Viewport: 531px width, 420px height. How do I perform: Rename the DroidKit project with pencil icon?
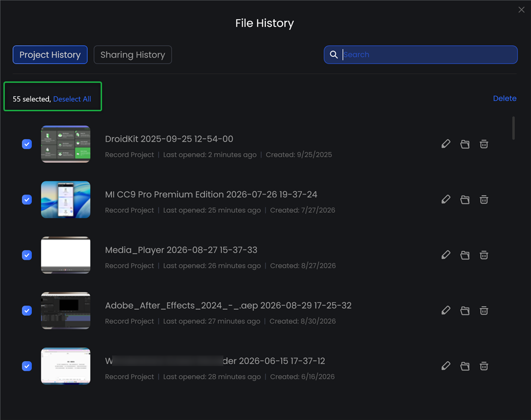pos(446,144)
